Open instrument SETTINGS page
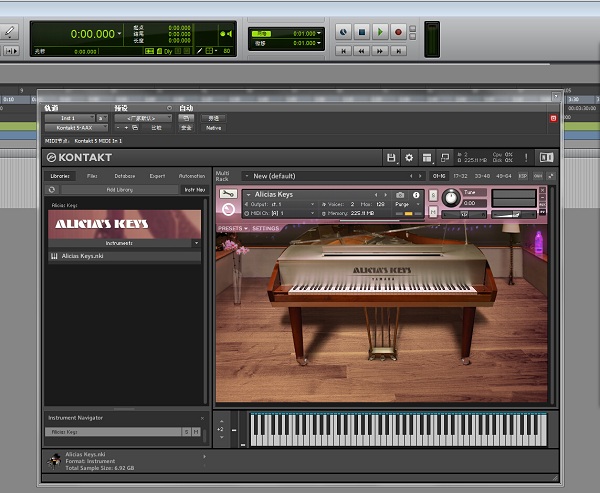The image size is (600, 493). [x=266, y=229]
